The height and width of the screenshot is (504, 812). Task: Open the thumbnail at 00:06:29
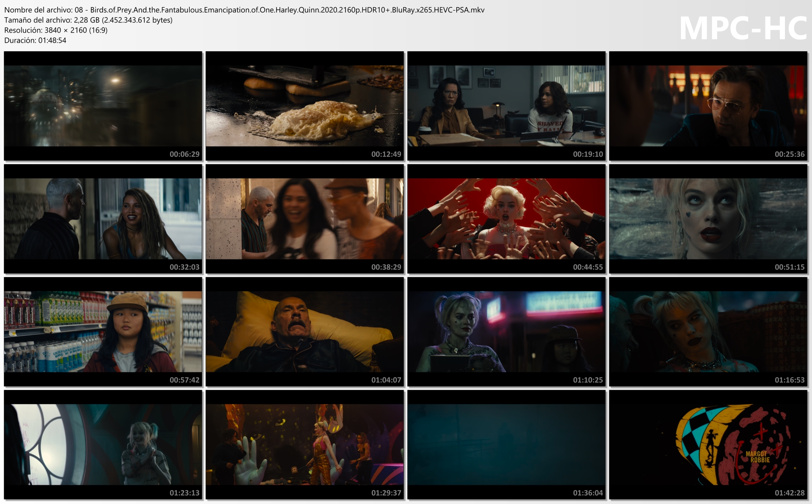[x=103, y=106]
